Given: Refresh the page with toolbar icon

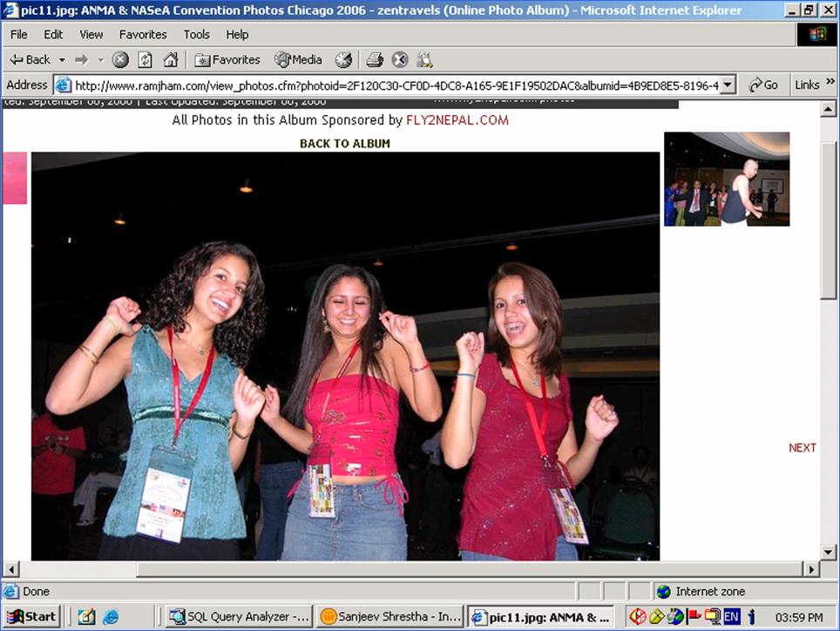Looking at the screenshot, I should [x=146, y=59].
